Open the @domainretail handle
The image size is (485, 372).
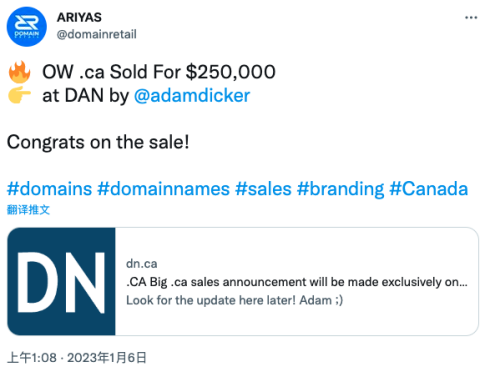97,34
